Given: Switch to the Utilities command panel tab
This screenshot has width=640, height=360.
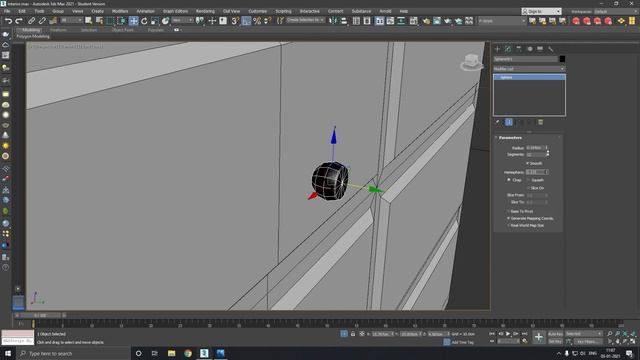Looking at the screenshot, I should pos(551,49).
